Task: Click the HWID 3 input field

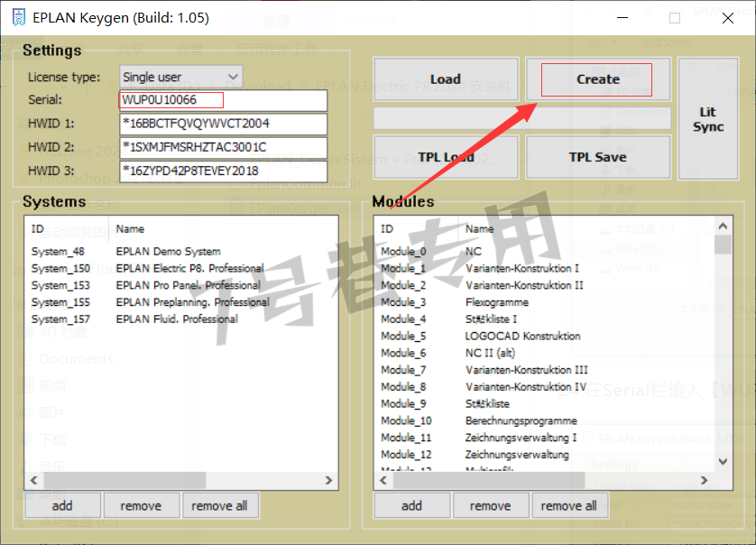Action: click(223, 171)
